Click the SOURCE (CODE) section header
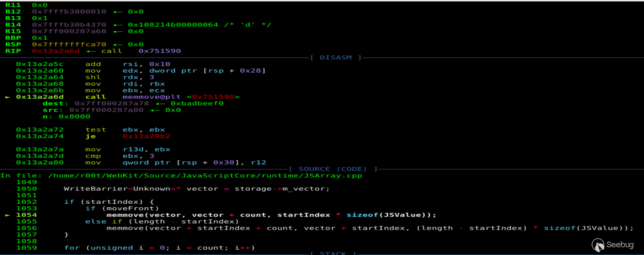 [x=333, y=169]
